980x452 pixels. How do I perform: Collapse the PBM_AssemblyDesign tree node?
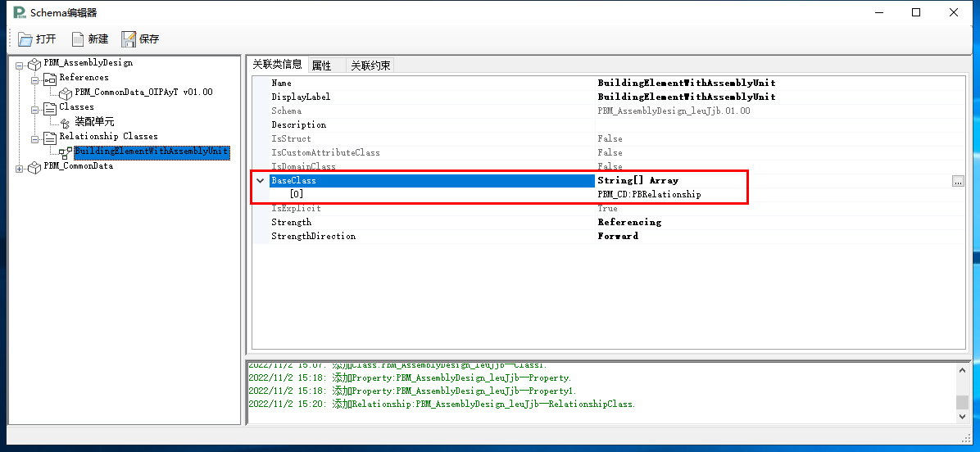(19, 64)
